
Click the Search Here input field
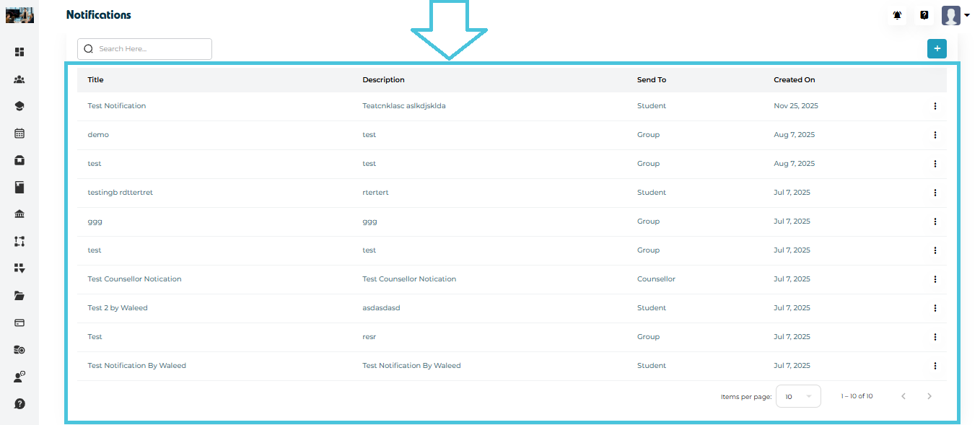coord(152,49)
